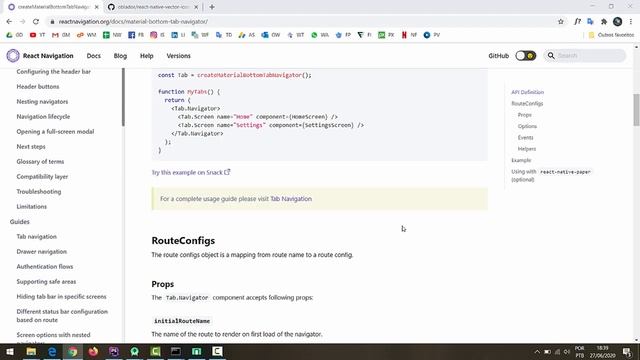Open the Chrome three-dot menu
This screenshot has width=640, height=360.
pos(631,21)
